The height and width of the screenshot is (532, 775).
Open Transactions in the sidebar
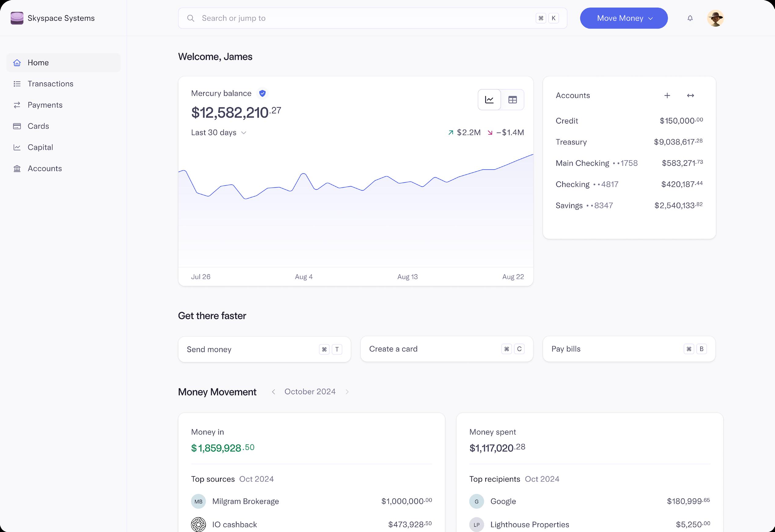click(x=50, y=84)
